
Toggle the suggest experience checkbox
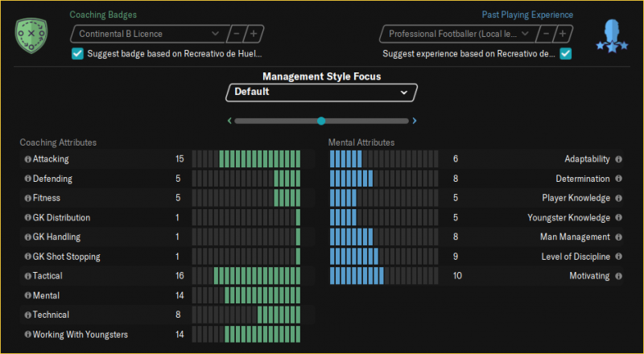point(566,53)
